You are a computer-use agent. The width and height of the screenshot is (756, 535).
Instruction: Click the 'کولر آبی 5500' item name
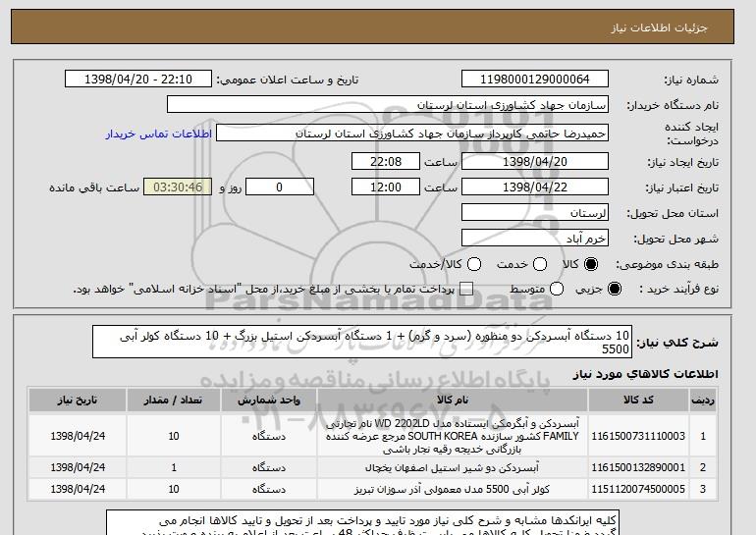[453, 489]
